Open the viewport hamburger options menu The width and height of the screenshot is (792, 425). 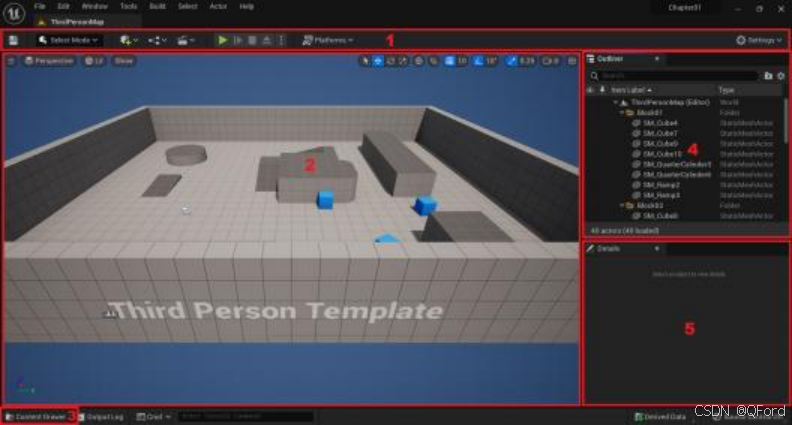click(x=11, y=61)
